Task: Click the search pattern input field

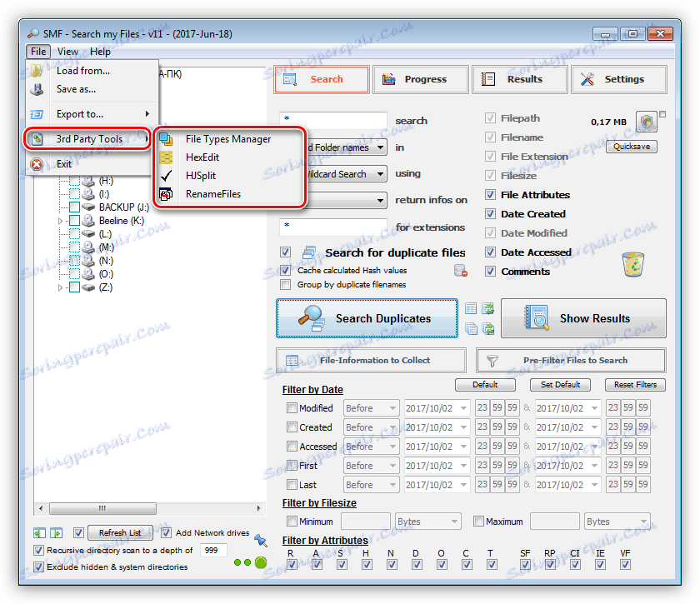Action: coord(333,119)
